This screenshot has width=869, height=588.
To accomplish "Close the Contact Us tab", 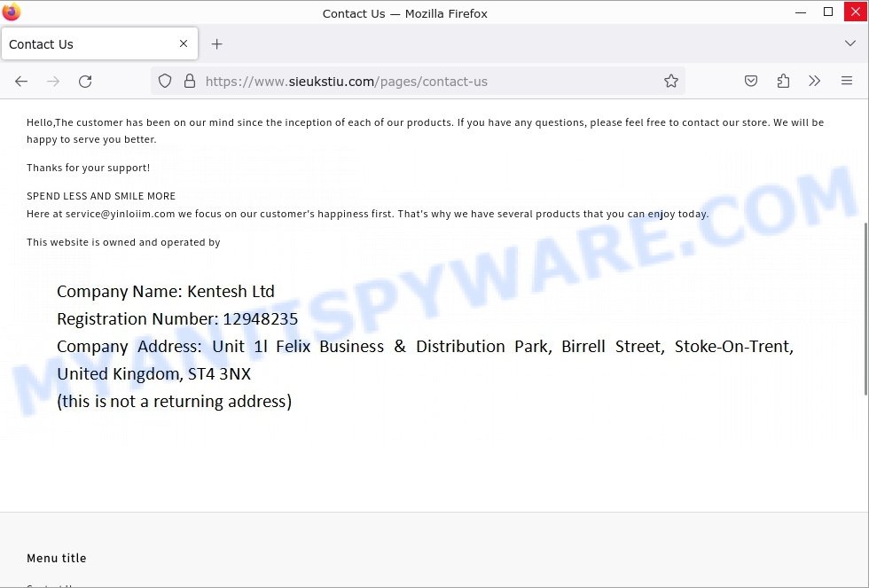I will point(184,43).
